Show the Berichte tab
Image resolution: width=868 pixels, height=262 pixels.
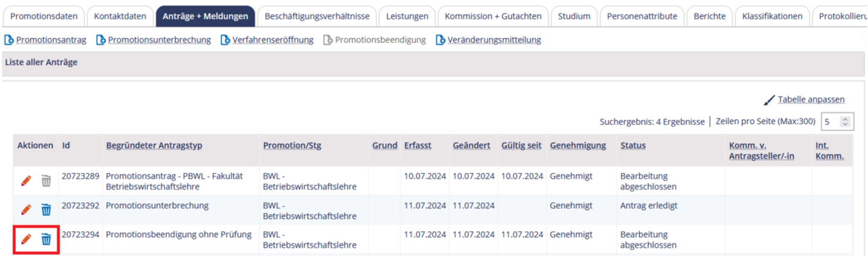(709, 16)
